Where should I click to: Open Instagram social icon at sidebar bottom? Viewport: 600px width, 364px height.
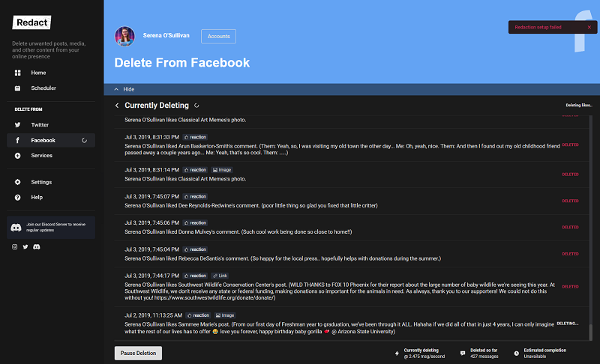[x=14, y=246]
